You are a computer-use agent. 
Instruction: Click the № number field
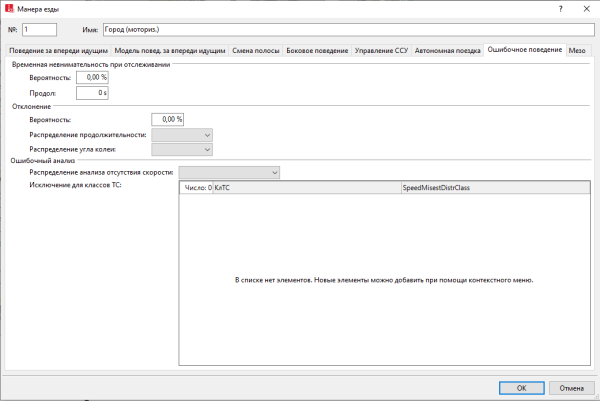(x=41, y=30)
